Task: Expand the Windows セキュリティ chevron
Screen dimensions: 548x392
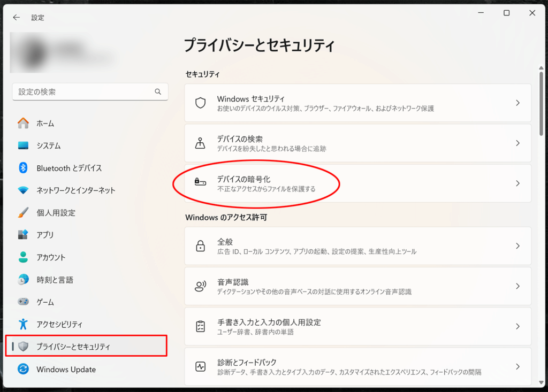Action: [517, 103]
